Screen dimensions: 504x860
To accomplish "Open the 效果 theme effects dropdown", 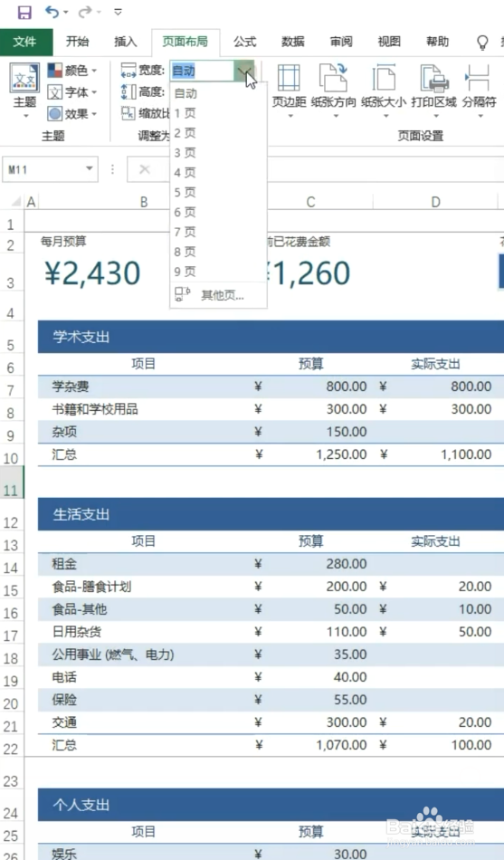I will click(x=72, y=114).
